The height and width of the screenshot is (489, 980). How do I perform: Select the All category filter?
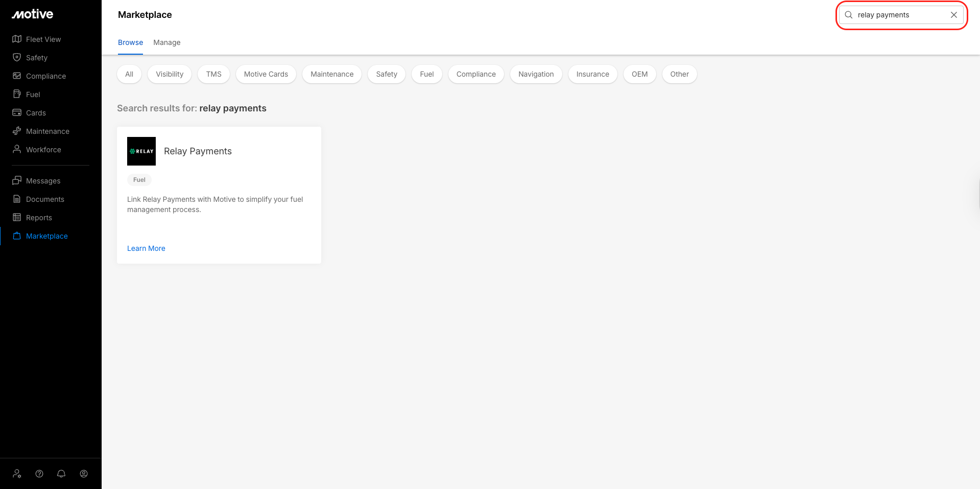tap(129, 74)
